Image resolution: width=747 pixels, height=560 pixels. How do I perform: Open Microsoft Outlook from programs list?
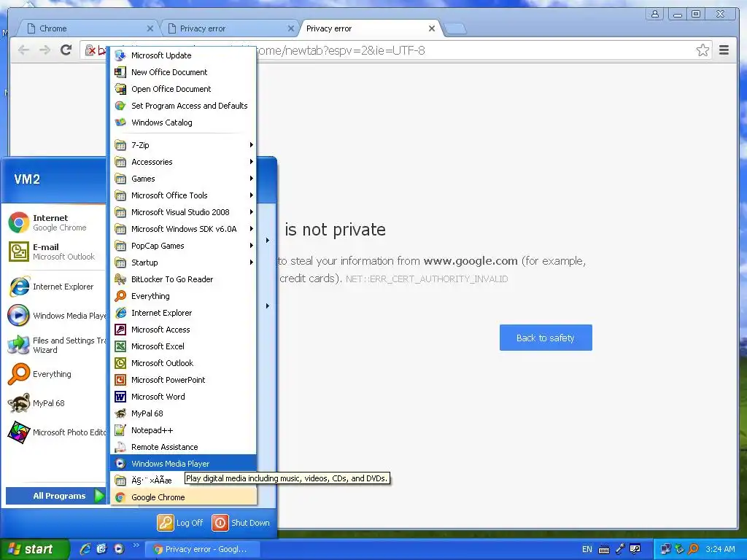[x=183, y=363]
